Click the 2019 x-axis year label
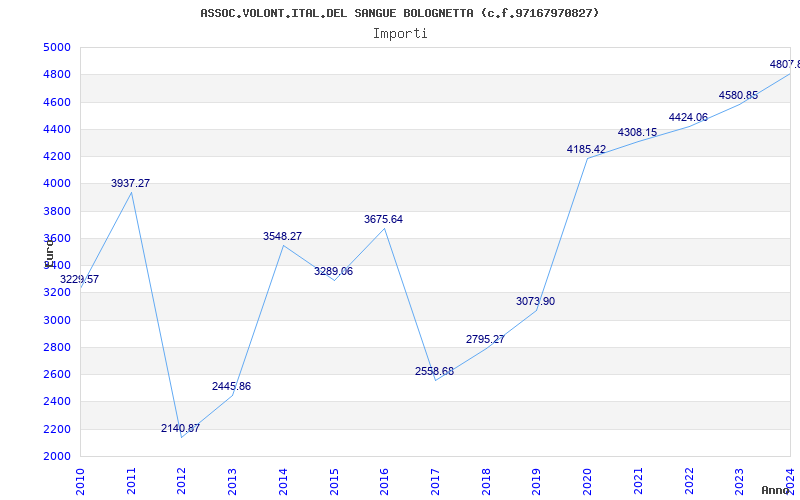The image size is (800, 500). 536,481
